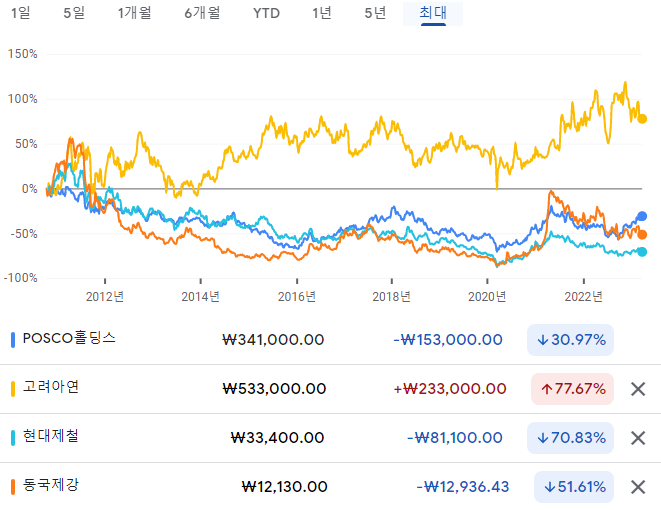Open the POSCO홀딩스 stock row
The width and height of the screenshot is (661, 510).
pos(330,340)
